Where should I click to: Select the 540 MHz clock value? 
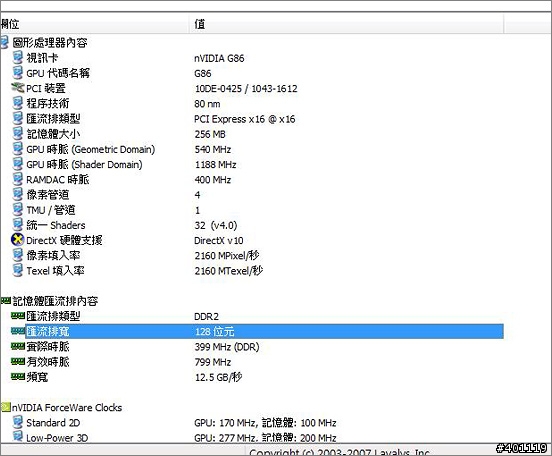coord(213,149)
